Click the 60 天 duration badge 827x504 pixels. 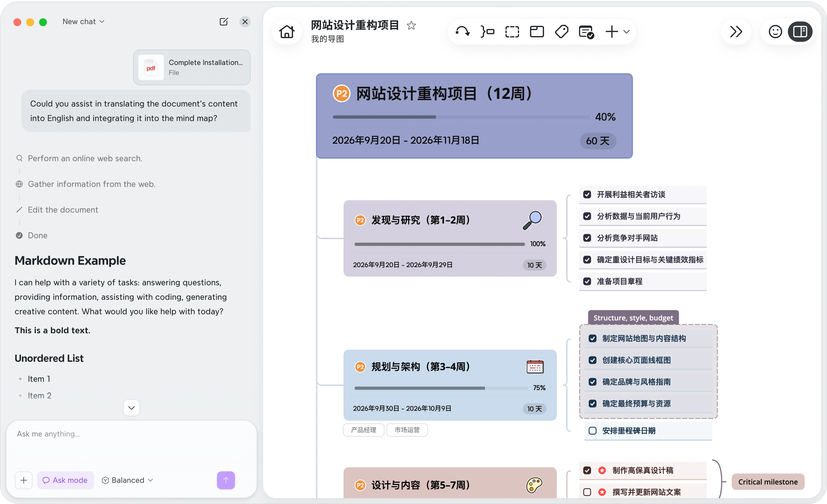(598, 141)
